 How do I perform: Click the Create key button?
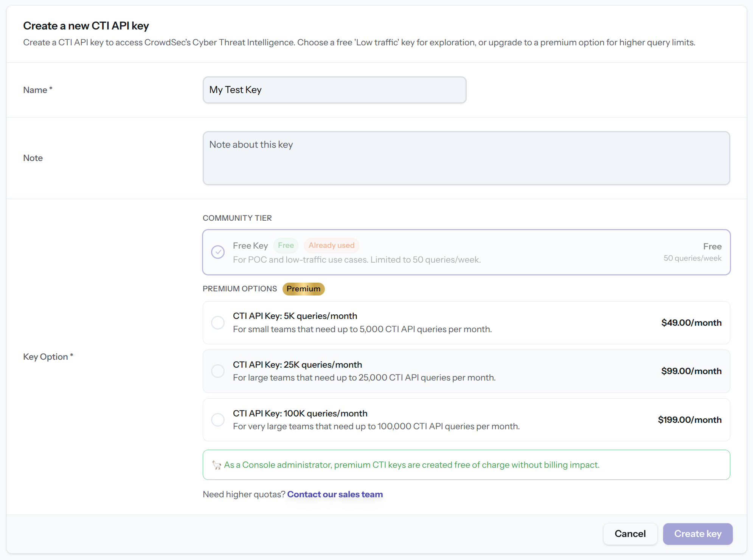point(697,534)
